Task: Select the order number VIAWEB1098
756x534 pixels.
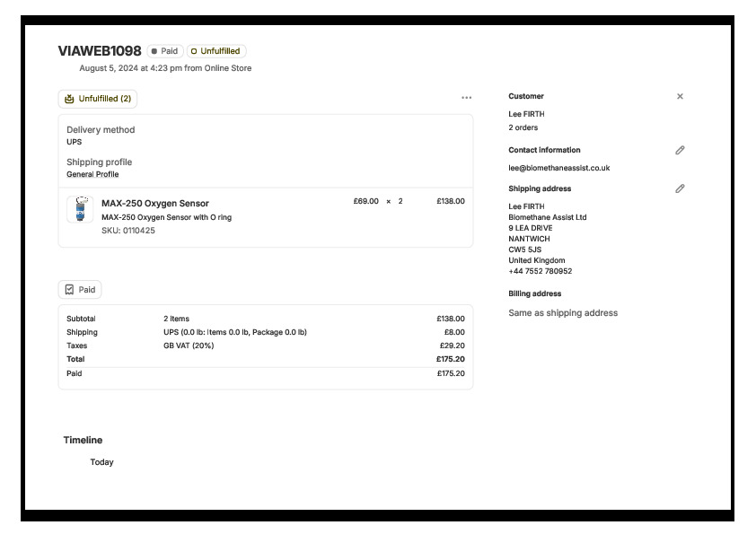Action: 99,51
